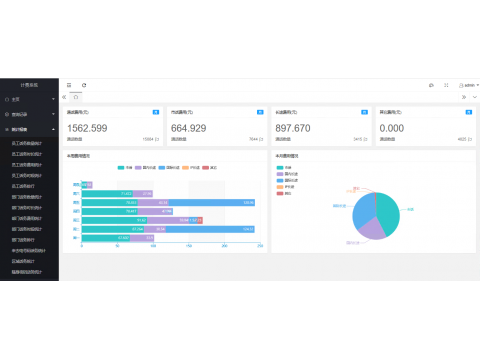Viewport: 480px width, 360px height.
Task: Open the theme palette icon near admin
Action: pos(431,85)
